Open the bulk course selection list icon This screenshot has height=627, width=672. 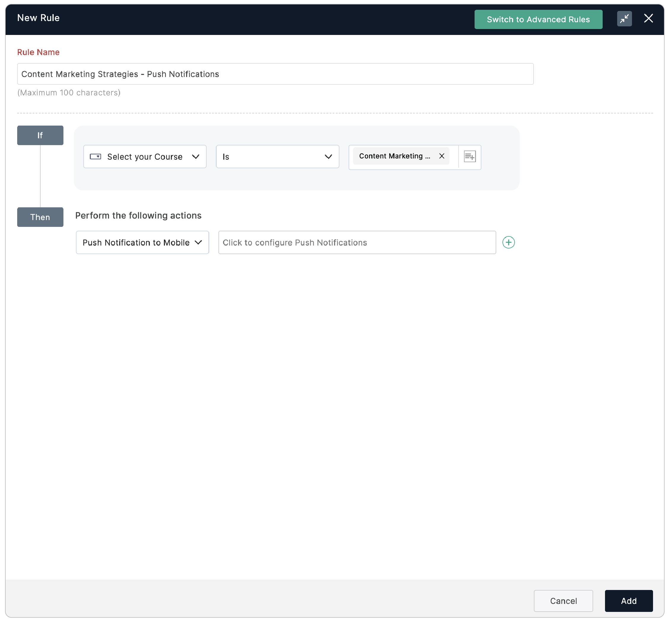tap(470, 157)
